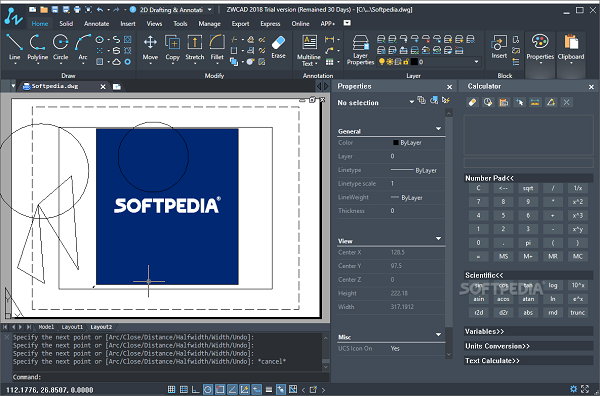Toggle polar tracking in status bar
The width and height of the screenshot is (600, 396).
pyautogui.click(x=208, y=389)
